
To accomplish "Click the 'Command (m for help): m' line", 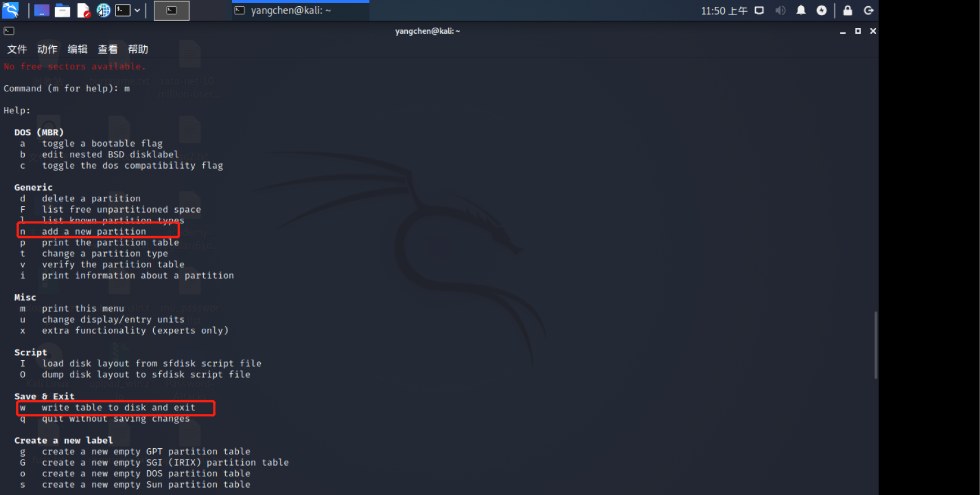I will point(66,89).
